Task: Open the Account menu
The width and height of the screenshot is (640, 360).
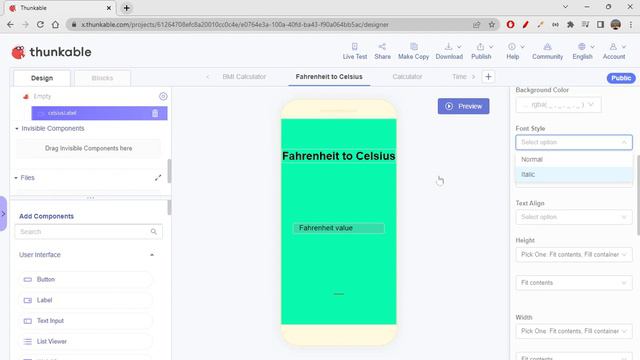Action: tap(614, 51)
